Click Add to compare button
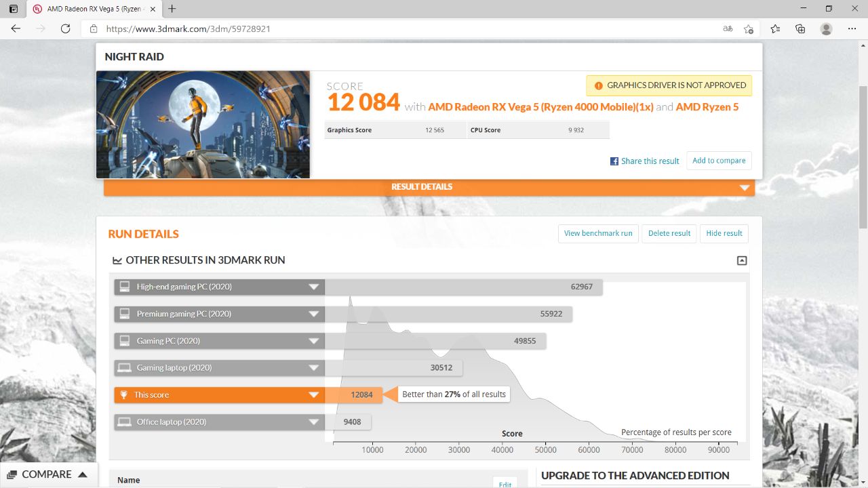 coord(719,161)
